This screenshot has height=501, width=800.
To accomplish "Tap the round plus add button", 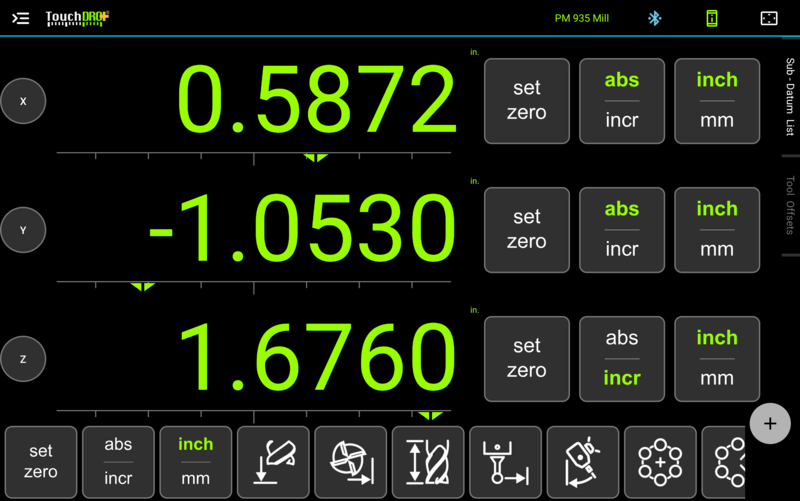I will click(x=770, y=423).
